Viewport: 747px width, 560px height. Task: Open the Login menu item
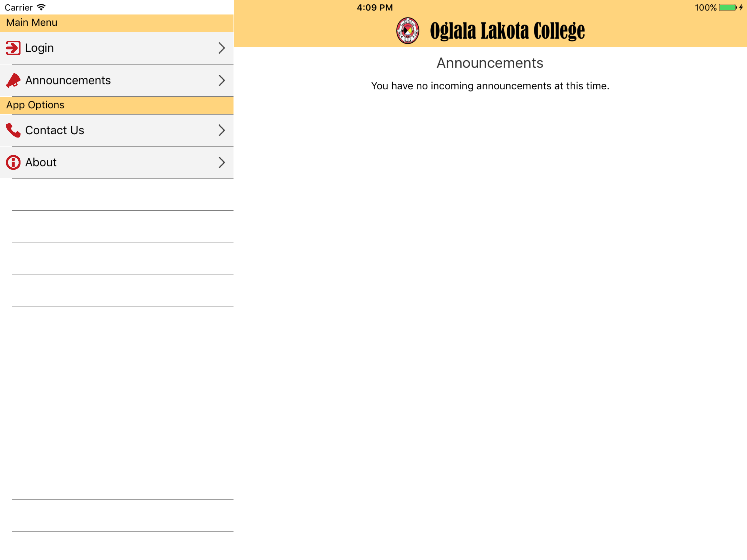[117, 48]
